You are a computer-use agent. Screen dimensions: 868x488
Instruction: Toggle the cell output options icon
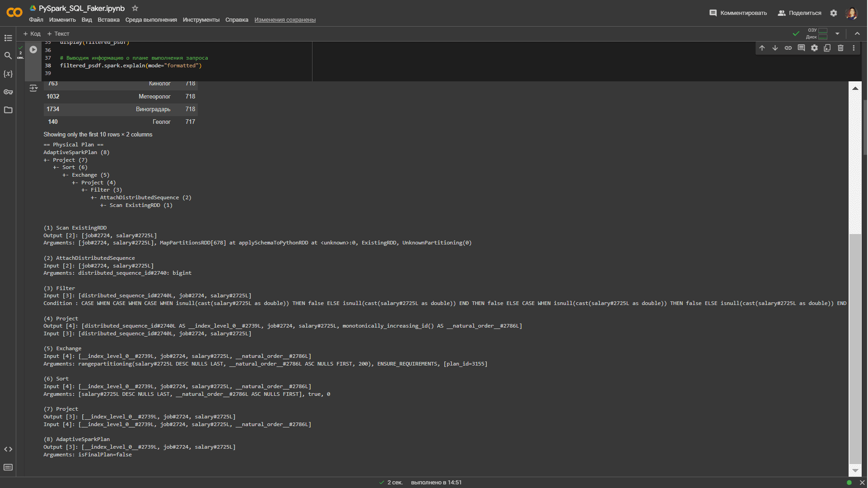(x=33, y=88)
